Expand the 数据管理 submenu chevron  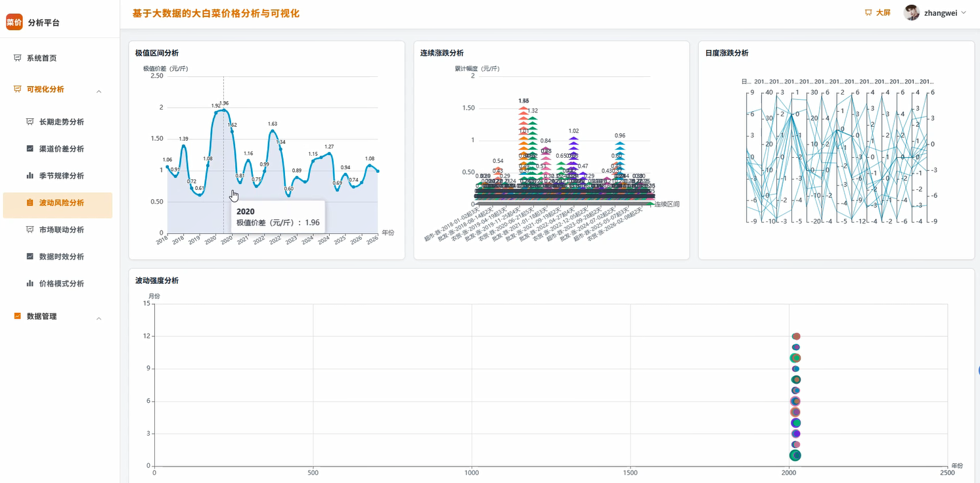pos(99,319)
